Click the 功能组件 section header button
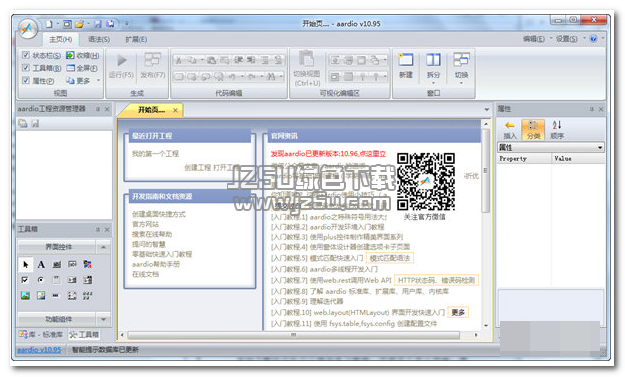The height and width of the screenshot is (377, 625). coord(56,319)
